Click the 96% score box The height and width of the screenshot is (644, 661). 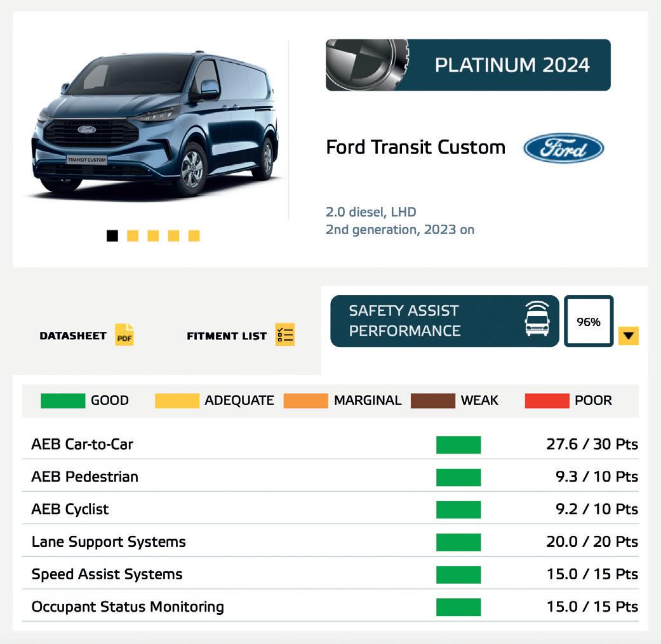click(x=589, y=322)
